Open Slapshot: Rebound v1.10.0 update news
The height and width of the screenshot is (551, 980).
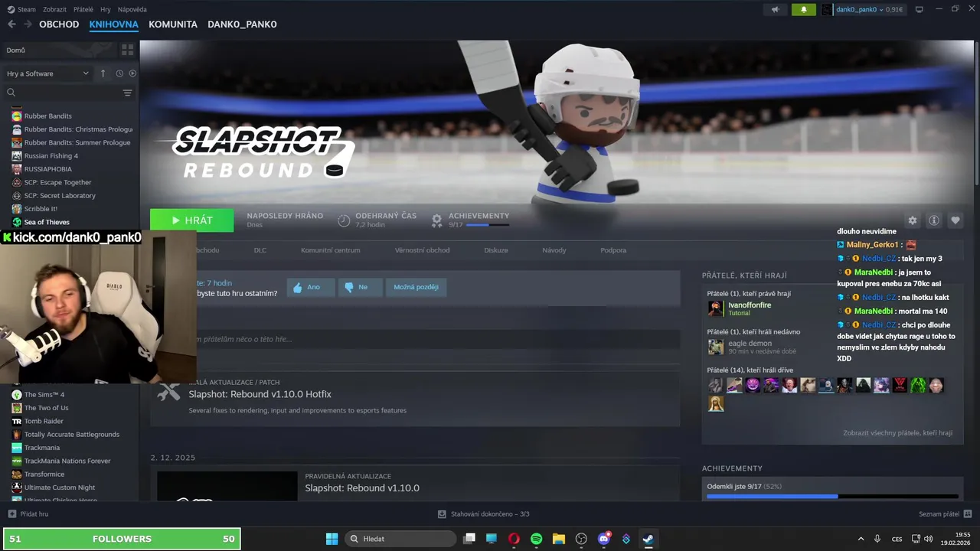[362, 488]
